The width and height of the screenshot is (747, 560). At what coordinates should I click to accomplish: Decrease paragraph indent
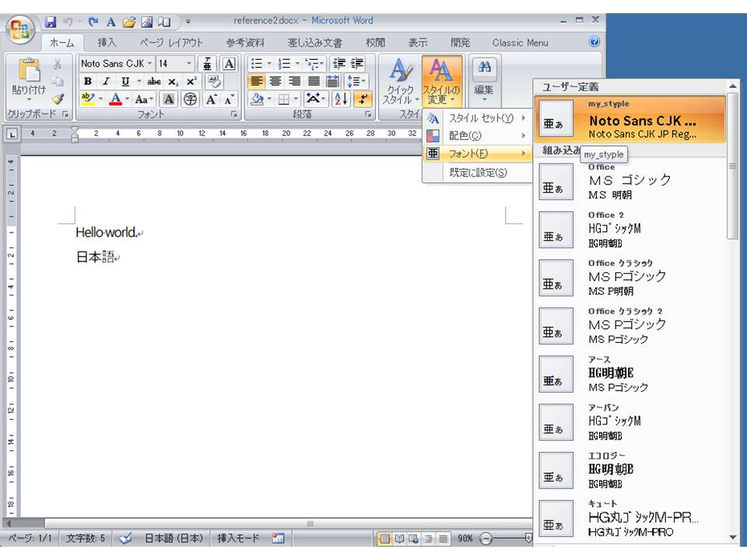(338, 64)
